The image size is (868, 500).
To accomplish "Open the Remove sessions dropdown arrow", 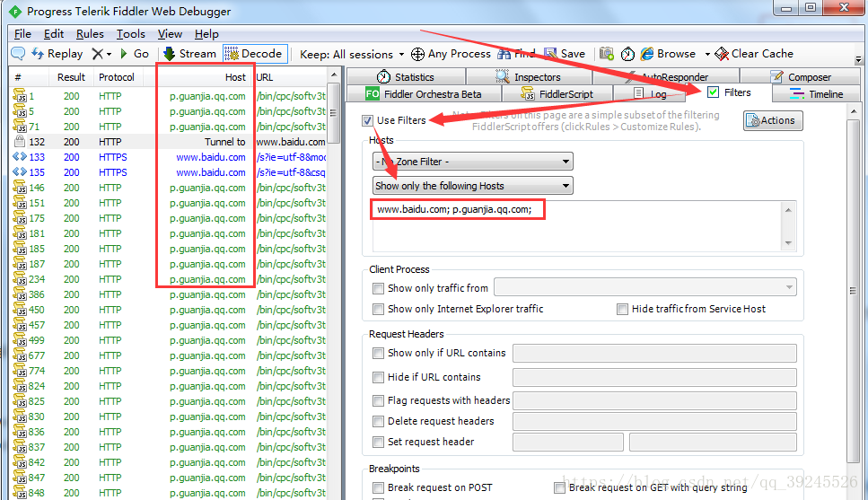I will coord(109,54).
